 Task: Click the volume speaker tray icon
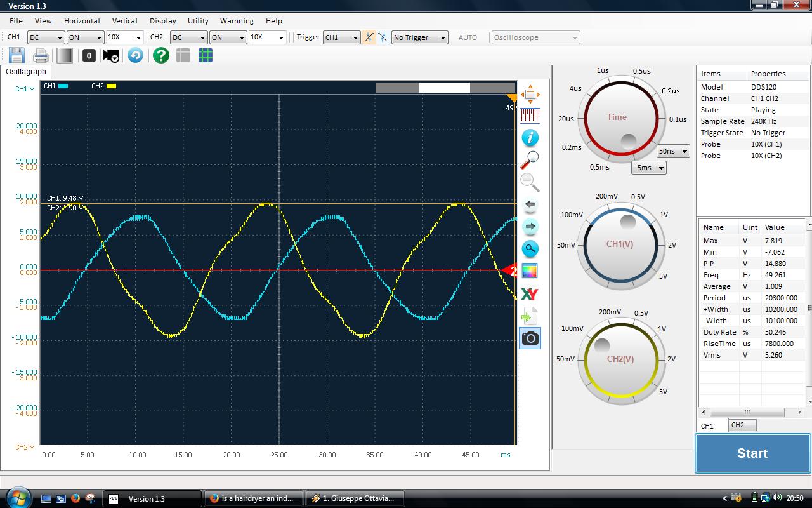click(x=778, y=498)
